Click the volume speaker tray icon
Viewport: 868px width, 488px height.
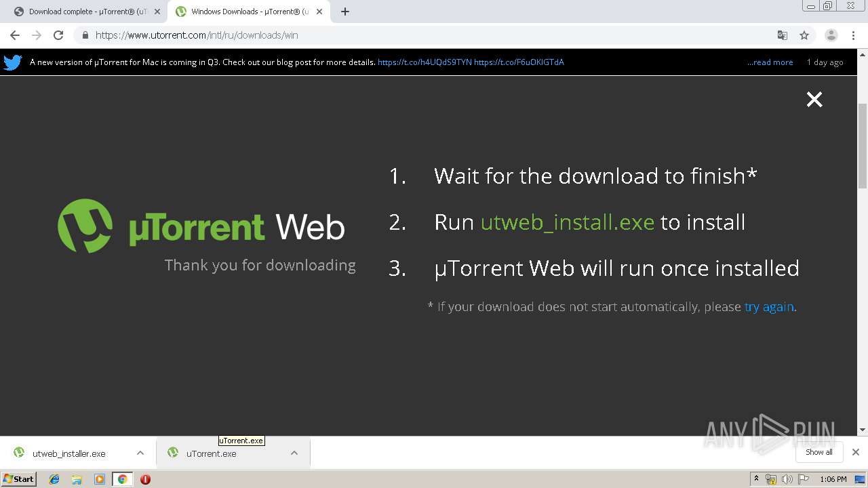coord(787,479)
